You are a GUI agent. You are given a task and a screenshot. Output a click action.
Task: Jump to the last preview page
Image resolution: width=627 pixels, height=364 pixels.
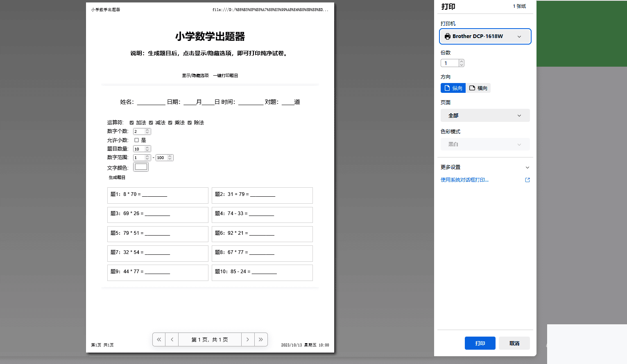[x=261, y=339]
